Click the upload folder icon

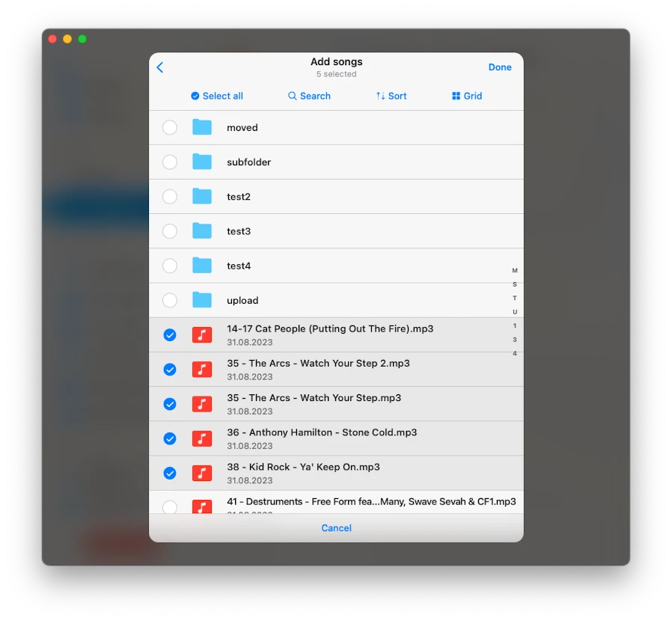point(202,300)
